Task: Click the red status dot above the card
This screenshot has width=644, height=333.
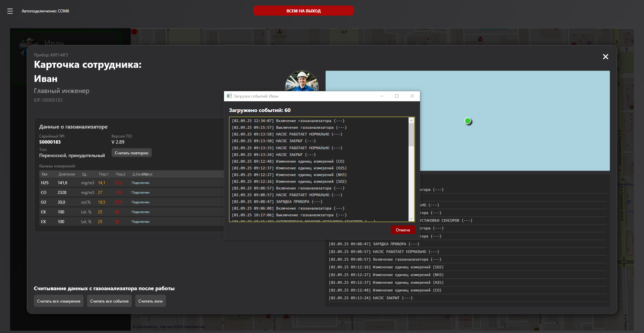Action: (x=134, y=32)
